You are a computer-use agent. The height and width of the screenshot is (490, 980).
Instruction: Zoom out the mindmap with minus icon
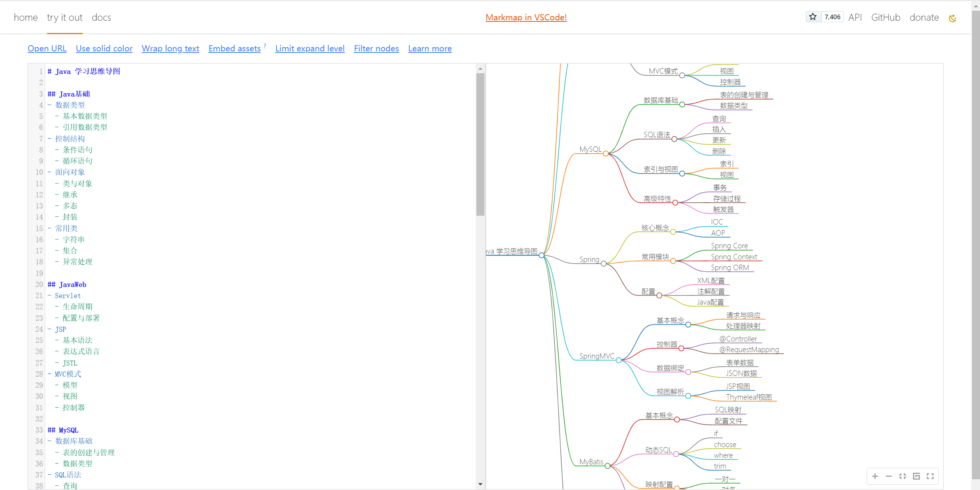(x=889, y=476)
